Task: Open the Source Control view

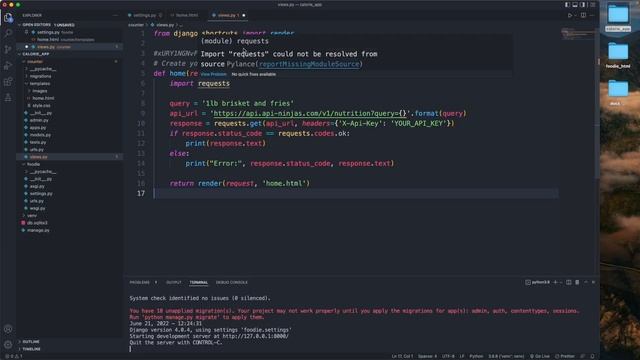Action: (8, 49)
